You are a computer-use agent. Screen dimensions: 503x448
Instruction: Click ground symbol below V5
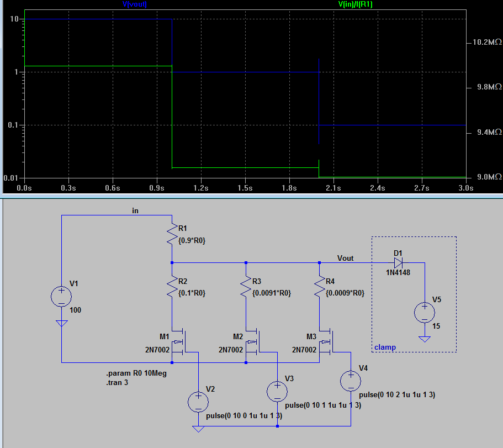(425, 339)
